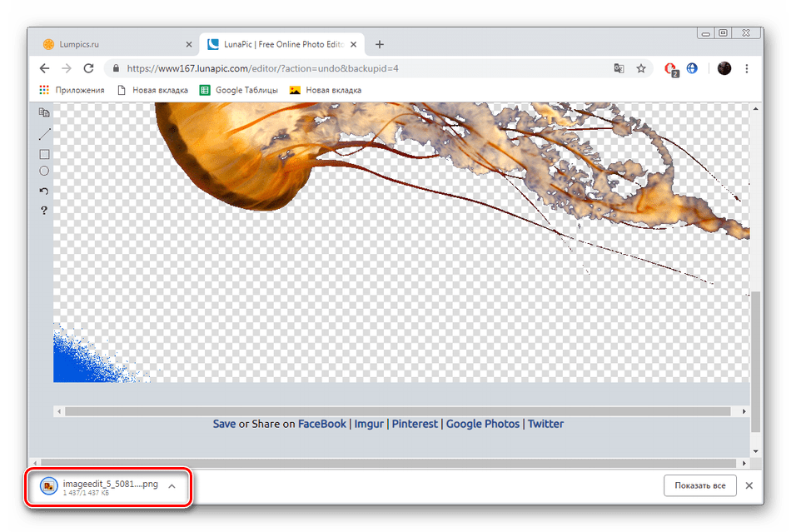Select the circle shape tool
Viewport: 791px width, 532px height.
click(x=45, y=171)
